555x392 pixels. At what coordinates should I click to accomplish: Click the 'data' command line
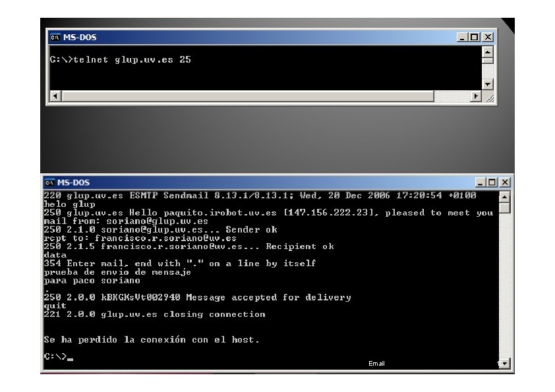pos(55,255)
